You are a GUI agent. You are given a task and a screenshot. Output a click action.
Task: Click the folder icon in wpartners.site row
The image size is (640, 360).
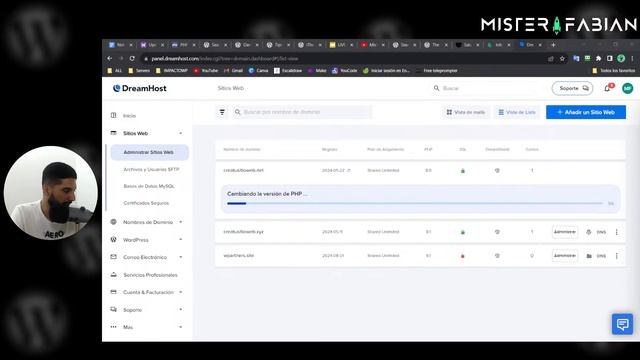click(589, 256)
